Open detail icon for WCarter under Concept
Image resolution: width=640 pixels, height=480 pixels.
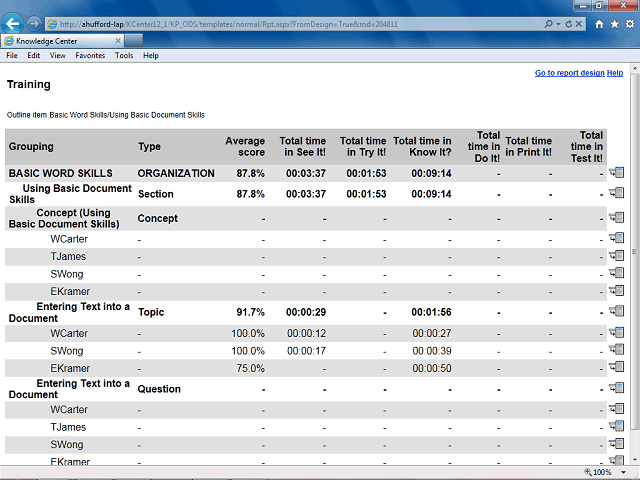click(617, 238)
